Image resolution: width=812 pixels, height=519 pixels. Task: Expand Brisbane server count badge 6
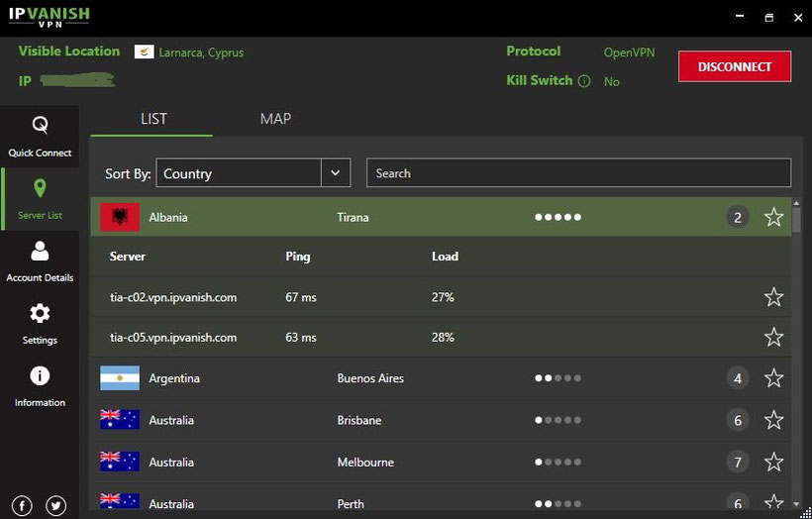pyautogui.click(x=738, y=420)
